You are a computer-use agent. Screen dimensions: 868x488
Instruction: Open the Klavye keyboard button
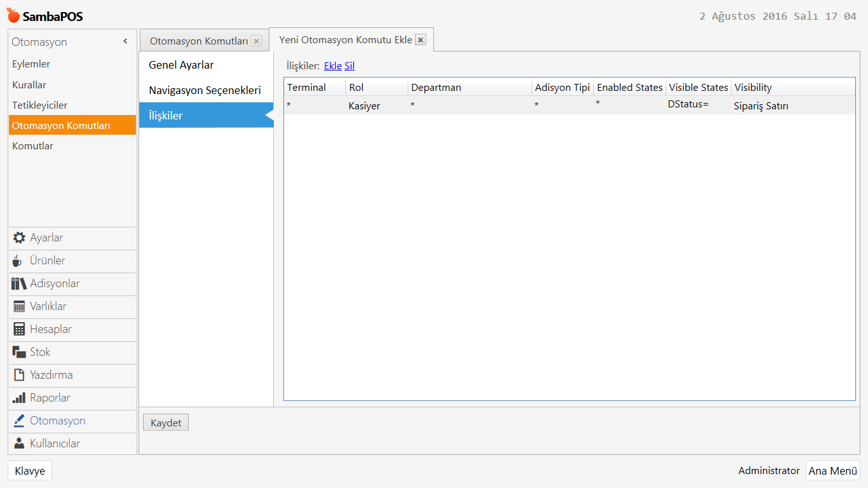click(x=30, y=471)
